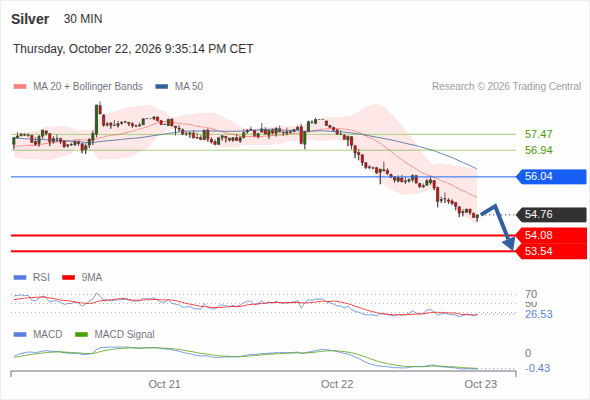Click the RSI 70 level label
This screenshot has height=400, width=590.
tap(531, 294)
